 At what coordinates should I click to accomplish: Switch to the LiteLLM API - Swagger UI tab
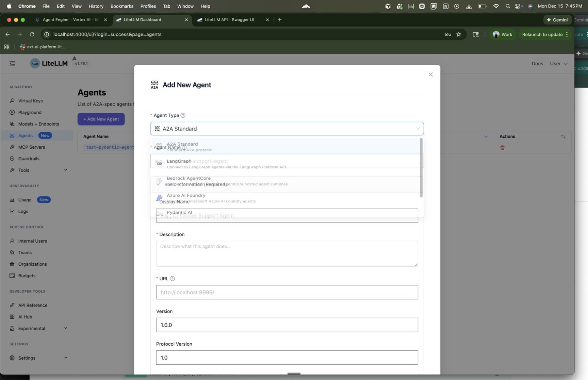coord(233,20)
